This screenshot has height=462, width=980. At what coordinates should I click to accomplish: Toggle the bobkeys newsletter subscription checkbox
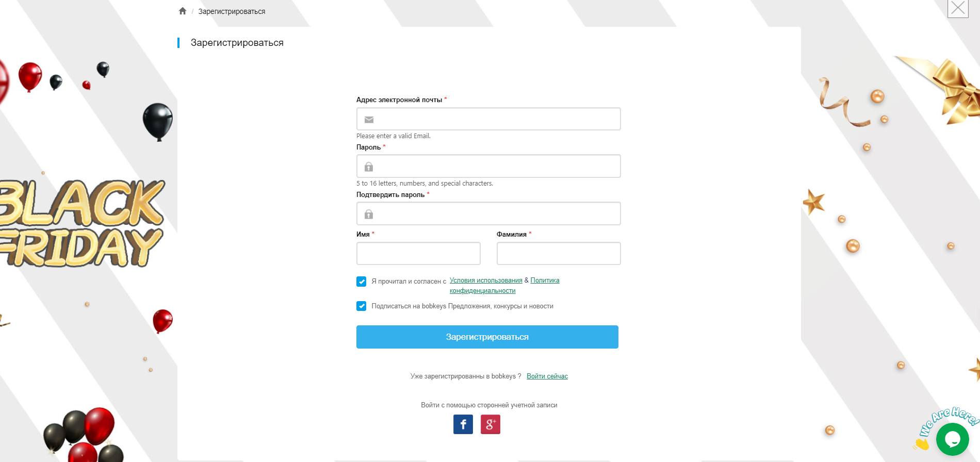pos(362,306)
